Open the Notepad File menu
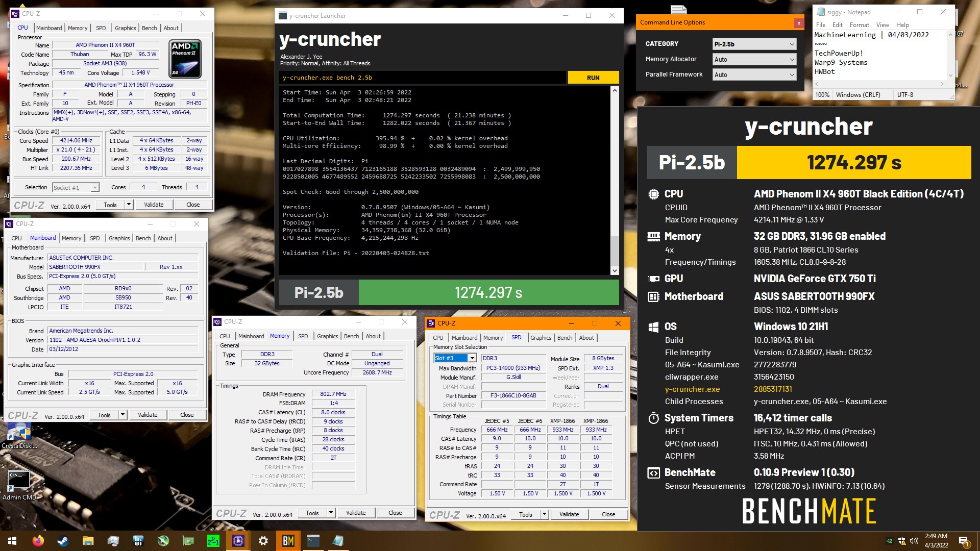 (821, 24)
